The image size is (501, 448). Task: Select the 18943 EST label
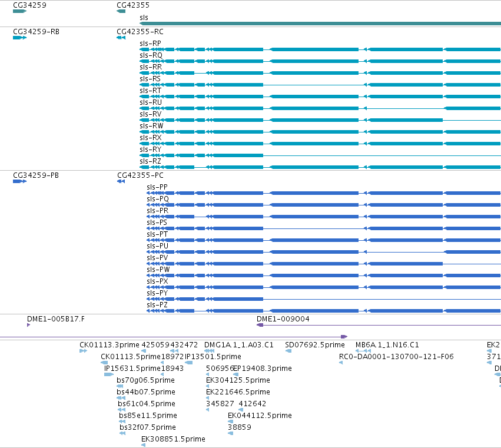[172, 369]
